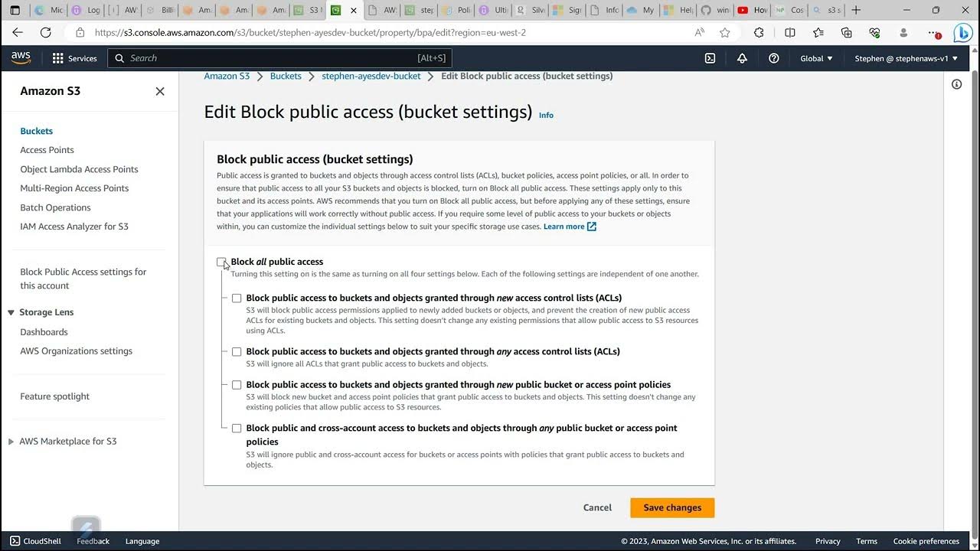
Task: Enable block via new ACLs checkbox
Action: pyautogui.click(x=237, y=298)
